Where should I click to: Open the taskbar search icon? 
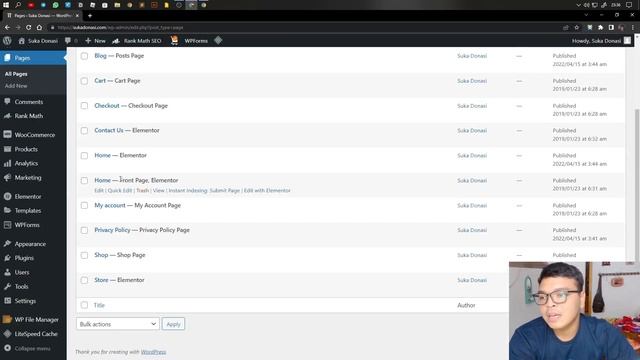click(x=18, y=5)
